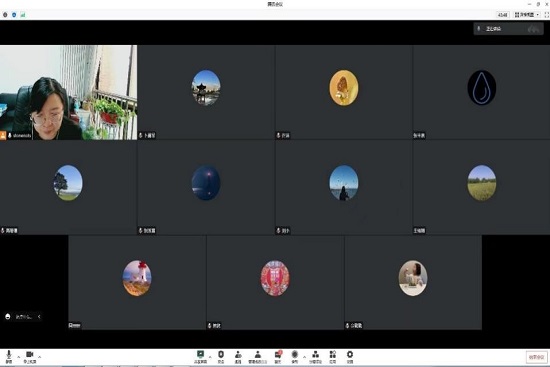Open the meeting info icon at top left
The width and height of the screenshot is (550, 367).
pyautogui.click(x=5, y=15)
